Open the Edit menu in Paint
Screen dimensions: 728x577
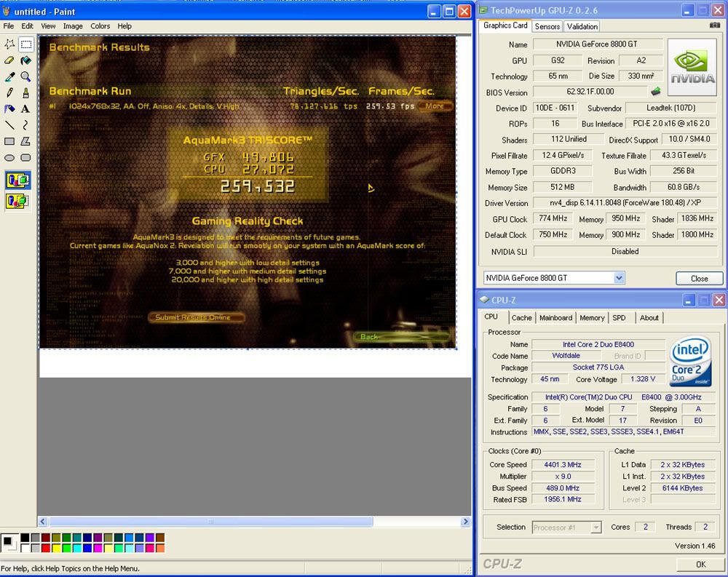point(28,26)
